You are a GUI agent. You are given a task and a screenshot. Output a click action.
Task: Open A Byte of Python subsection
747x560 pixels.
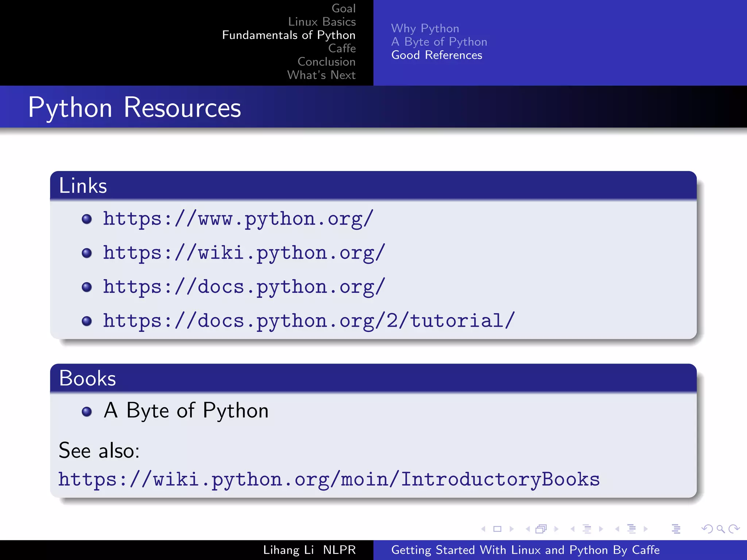pyautogui.click(x=439, y=42)
